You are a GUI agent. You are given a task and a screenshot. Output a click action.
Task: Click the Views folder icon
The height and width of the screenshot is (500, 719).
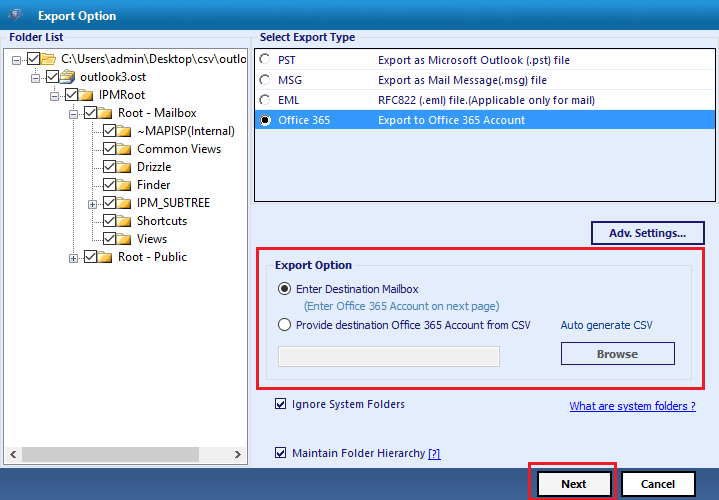click(124, 239)
